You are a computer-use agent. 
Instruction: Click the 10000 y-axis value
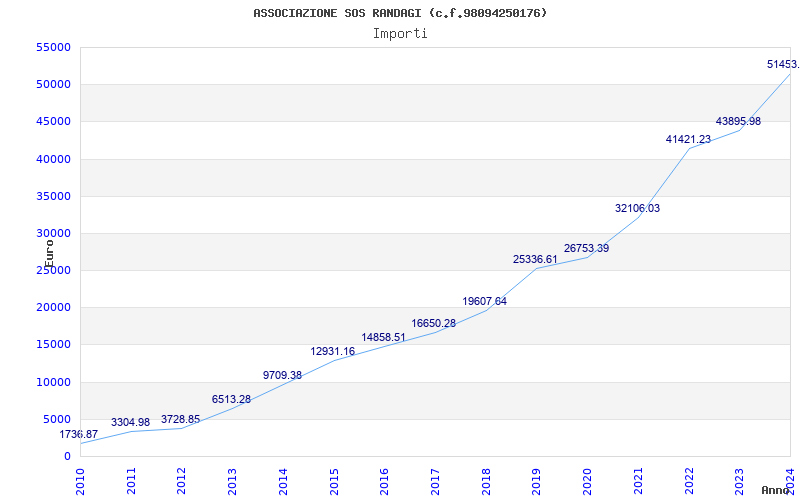pos(54,382)
